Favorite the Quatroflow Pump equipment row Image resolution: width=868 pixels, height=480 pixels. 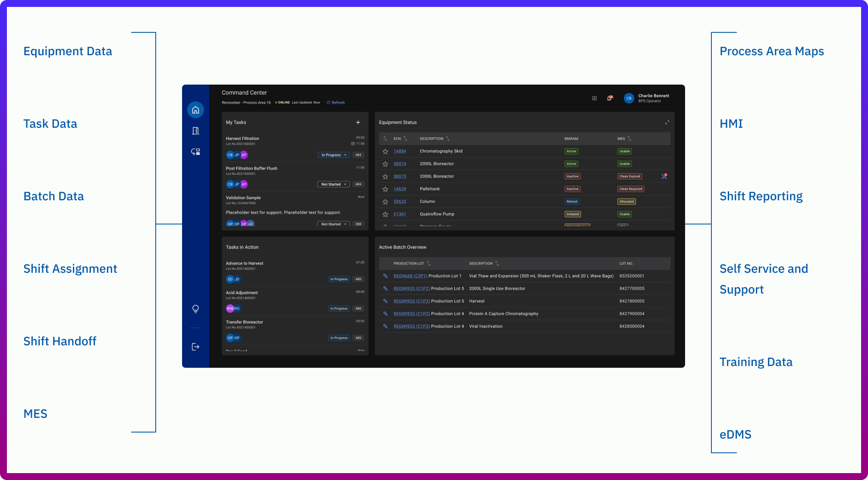pyautogui.click(x=385, y=214)
